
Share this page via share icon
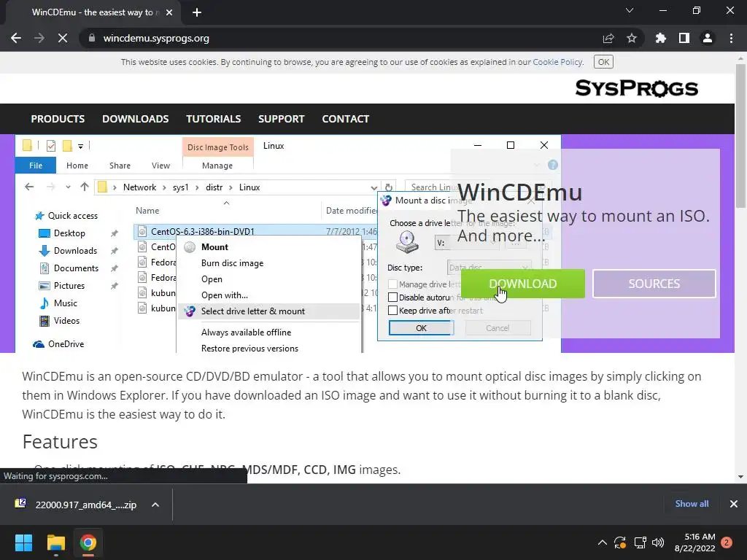pos(608,38)
